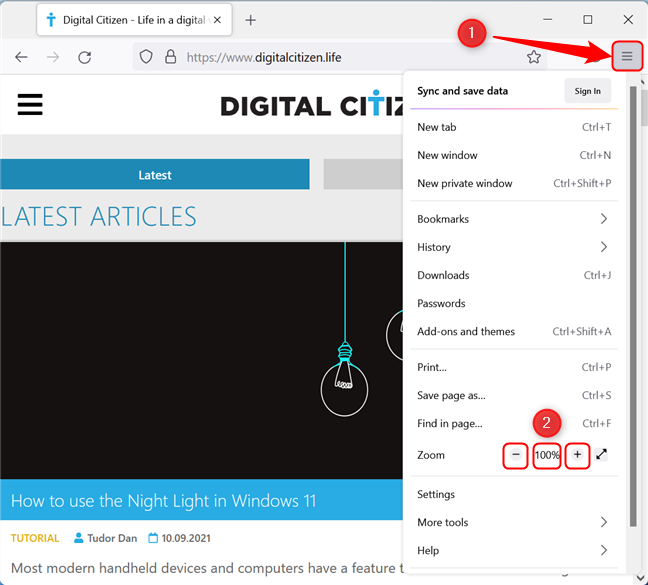Click the user icon beside Tudor Dan
The height and width of the screenshot is (585, 648).
(78, 538)
